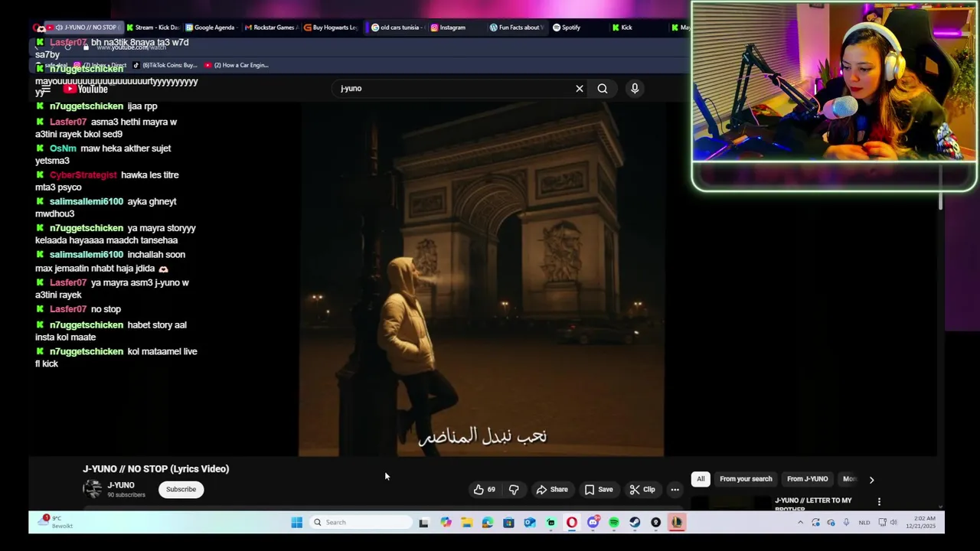980x551 pixels.
Task: Switch to Stream - Kick Dashboard tab
Action: (x=153, y=28)
